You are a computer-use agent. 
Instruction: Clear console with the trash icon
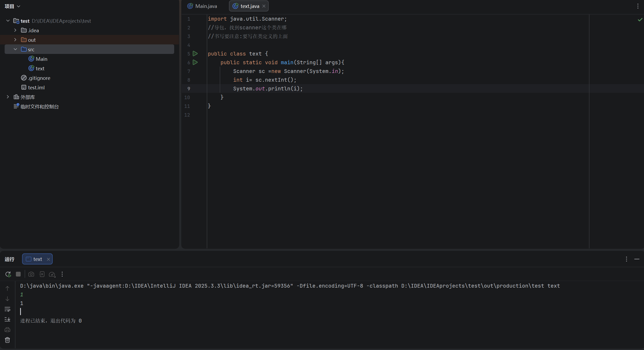click(7, 340)
